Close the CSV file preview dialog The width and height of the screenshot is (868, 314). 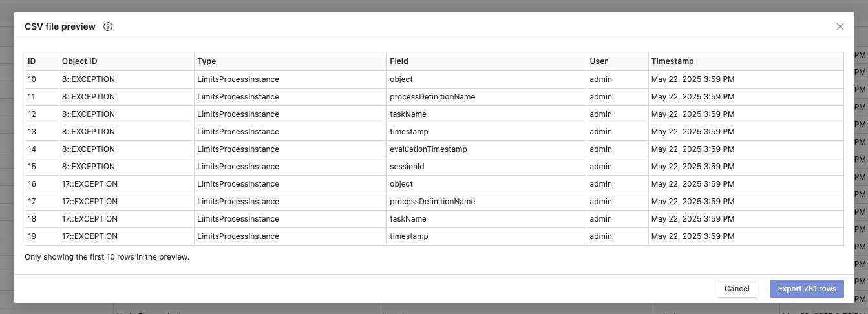[840, 26]
